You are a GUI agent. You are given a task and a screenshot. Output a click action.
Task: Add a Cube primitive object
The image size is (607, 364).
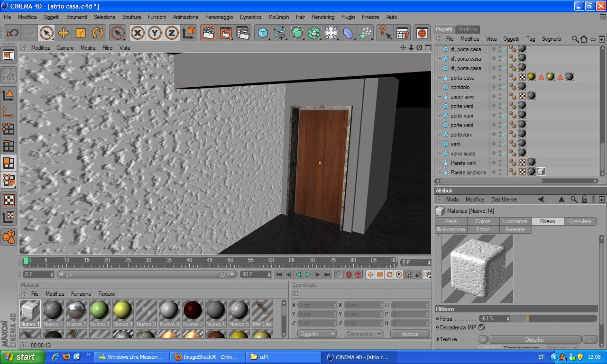coord(263,33)
